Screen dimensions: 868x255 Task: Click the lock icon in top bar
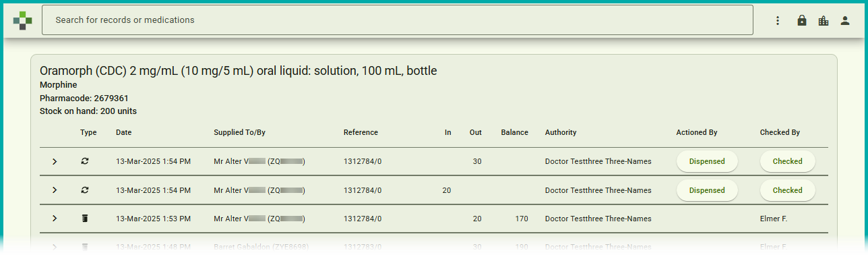(x=801, y=20)
